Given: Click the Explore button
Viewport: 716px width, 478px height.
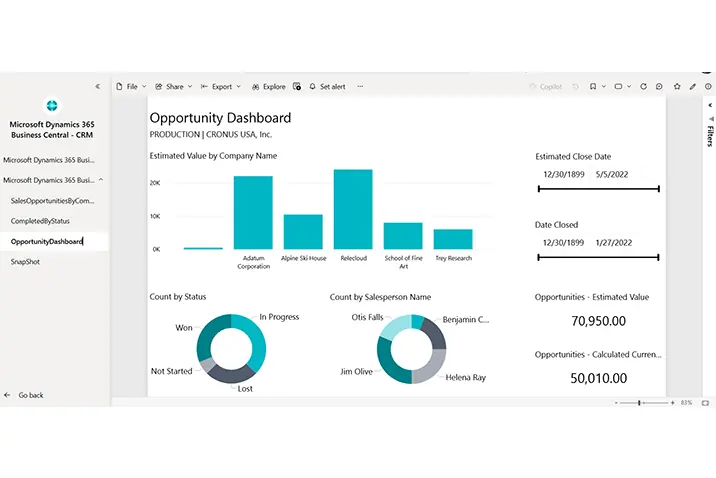Looking at the screenshot, I should [268, 86].
